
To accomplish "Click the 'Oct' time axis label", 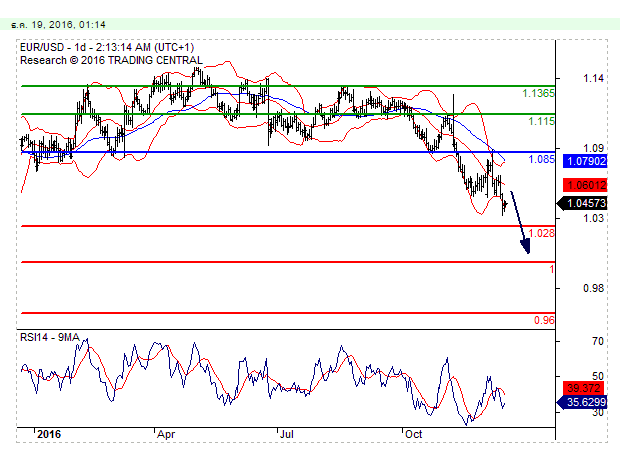I will click(x=414, y=434).
